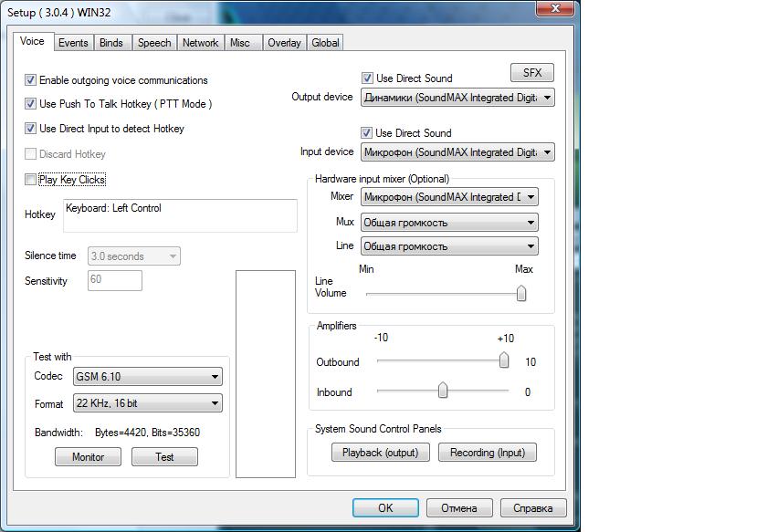The height and width of the screenshot is (532, 767).
Task: Open the Network tab
Action: tap(200, 43)
